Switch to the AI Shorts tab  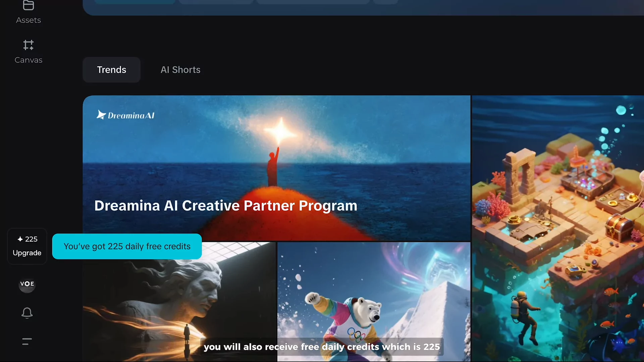(180, 70)
